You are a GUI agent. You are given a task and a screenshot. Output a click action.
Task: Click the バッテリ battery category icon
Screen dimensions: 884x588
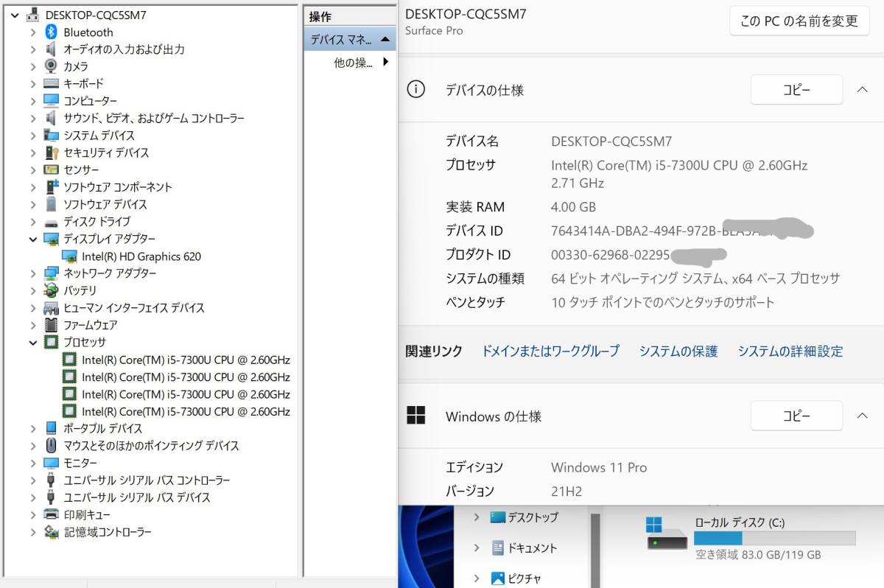tap(51, 290)
